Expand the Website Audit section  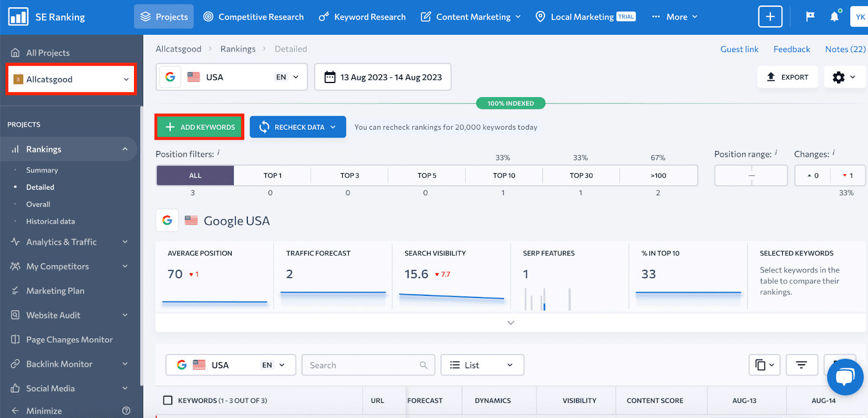point(125,315)
